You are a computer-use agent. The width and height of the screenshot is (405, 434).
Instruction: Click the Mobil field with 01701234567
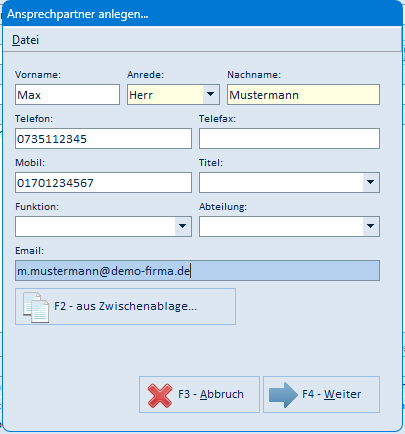click(103, 183)
